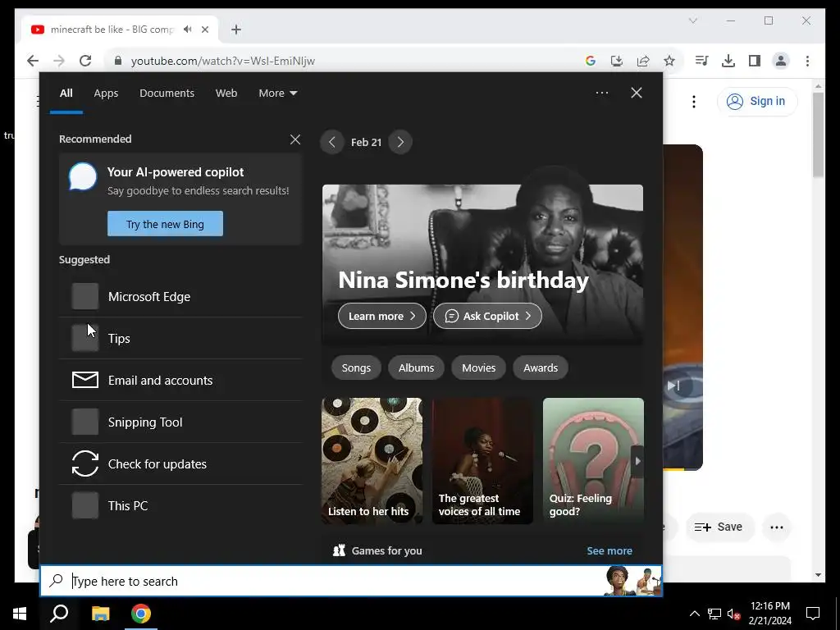Click the Chrome back arrow
840x630 pixels.
pyautogui.click(x=33, y=61)
